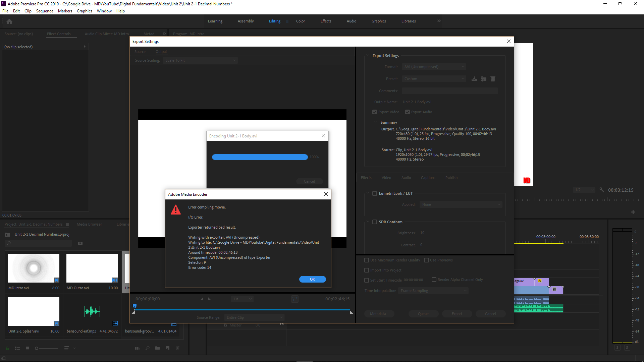Screen dimensions: 644x362
Task: Collapse the Summary section
Action: pos(376,122)
